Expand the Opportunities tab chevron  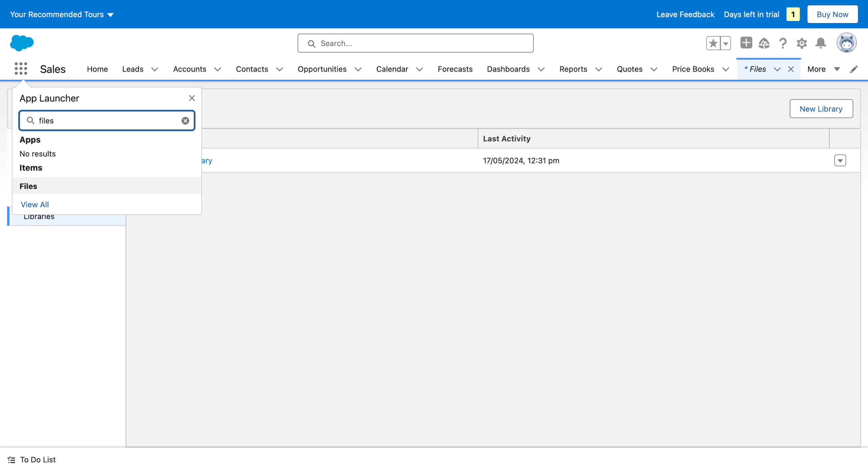(358, 69)
